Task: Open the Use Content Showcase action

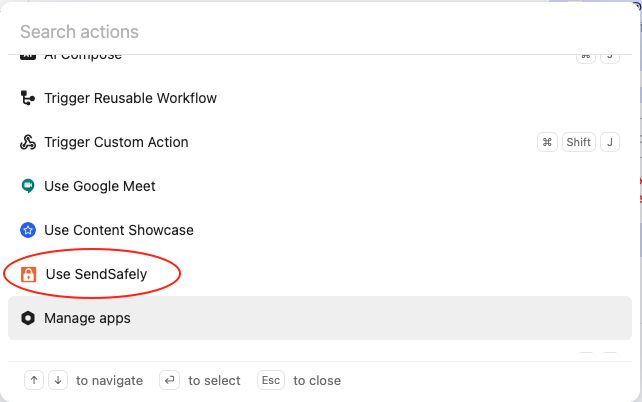Action: 119,230
